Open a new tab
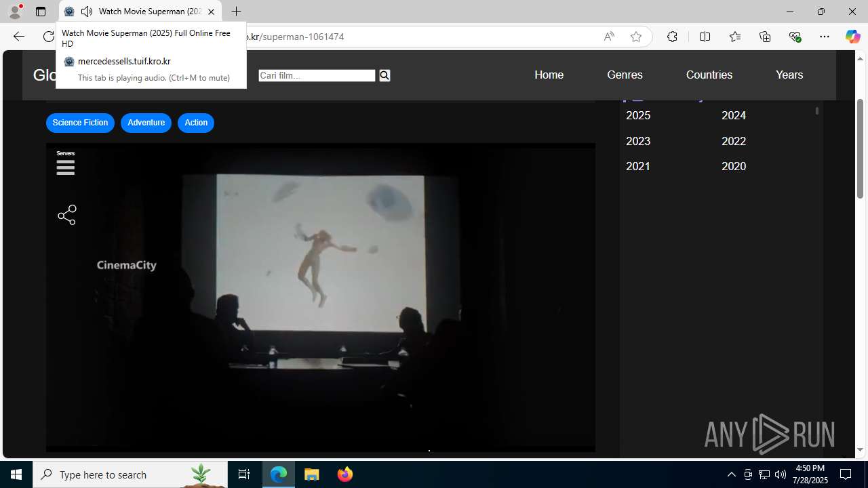Viewport: 868px width, 488px height. point(236,12)
